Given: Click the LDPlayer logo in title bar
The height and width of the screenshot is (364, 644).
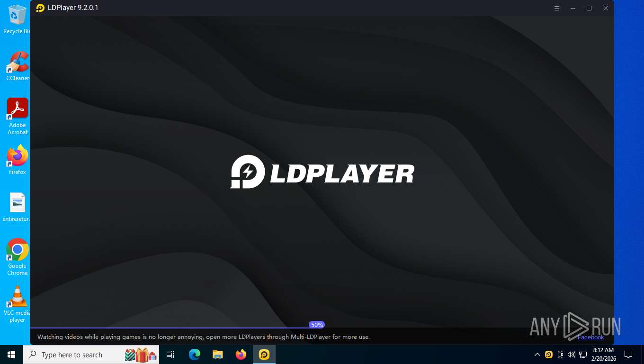Looking at the screenshot, I should pyautogui.click(x=40, y=8).
